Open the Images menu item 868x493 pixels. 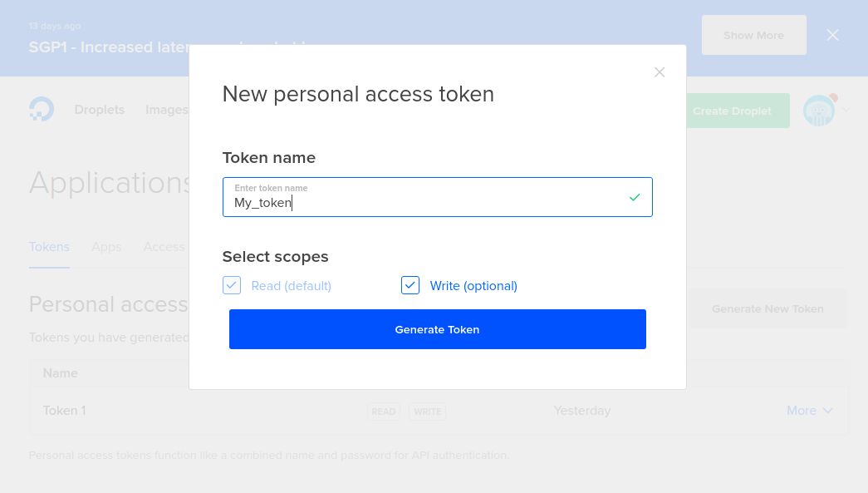pyautogui.click(x=166, y=110)
